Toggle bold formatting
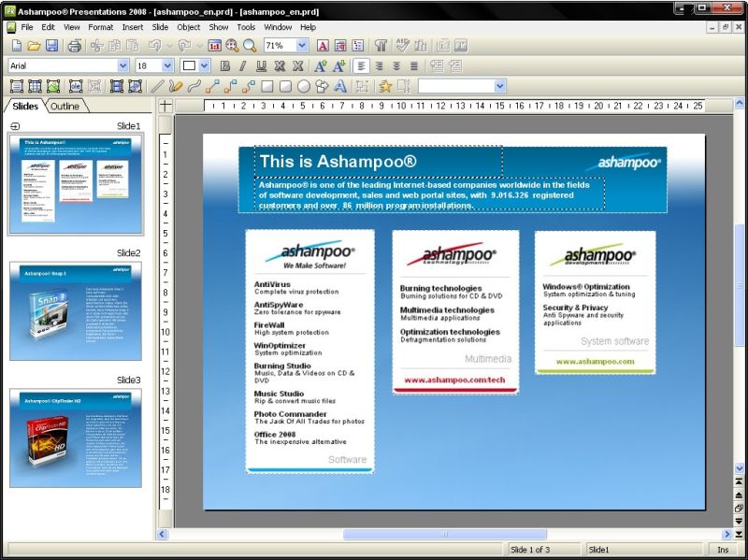The image size is (748, 560). pos(224,66)
